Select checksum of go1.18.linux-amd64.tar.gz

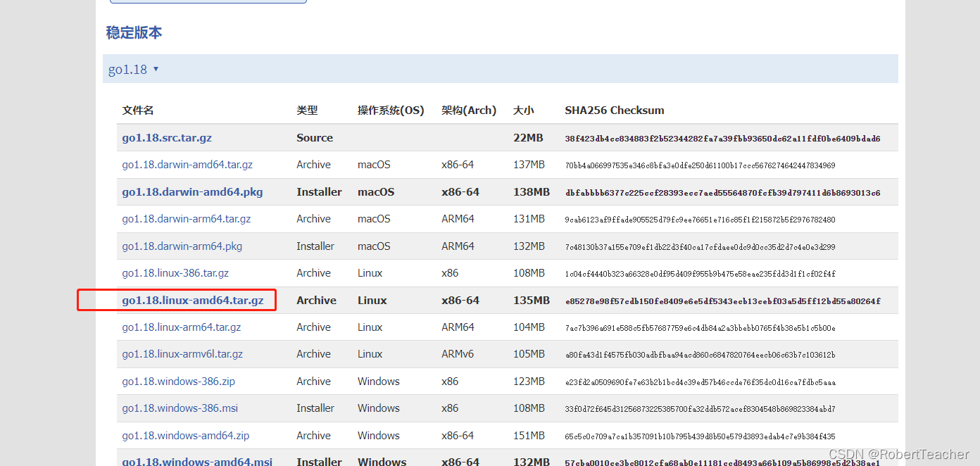(x=722, y=301)
